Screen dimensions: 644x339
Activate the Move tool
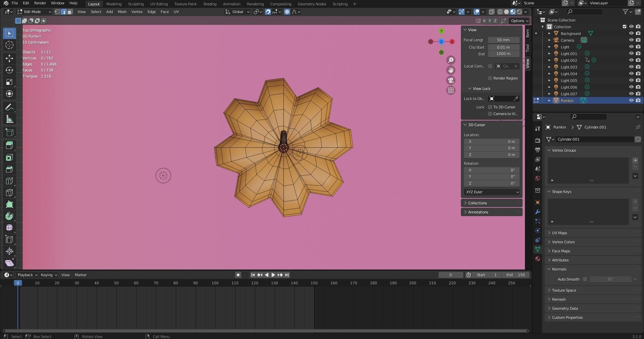click(x=9, y=58)
